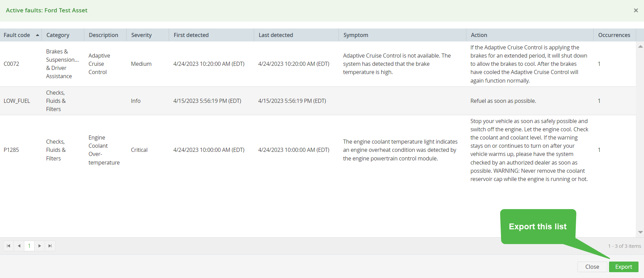644x278 pixels.
Task: Sort by Description column header
Action: tap(104, 35)
